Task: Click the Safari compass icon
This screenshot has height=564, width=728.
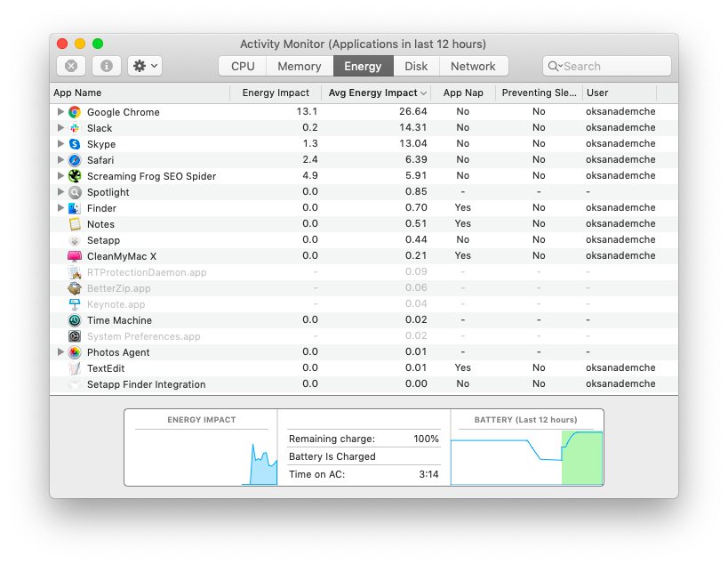Action: pos(75,160)
